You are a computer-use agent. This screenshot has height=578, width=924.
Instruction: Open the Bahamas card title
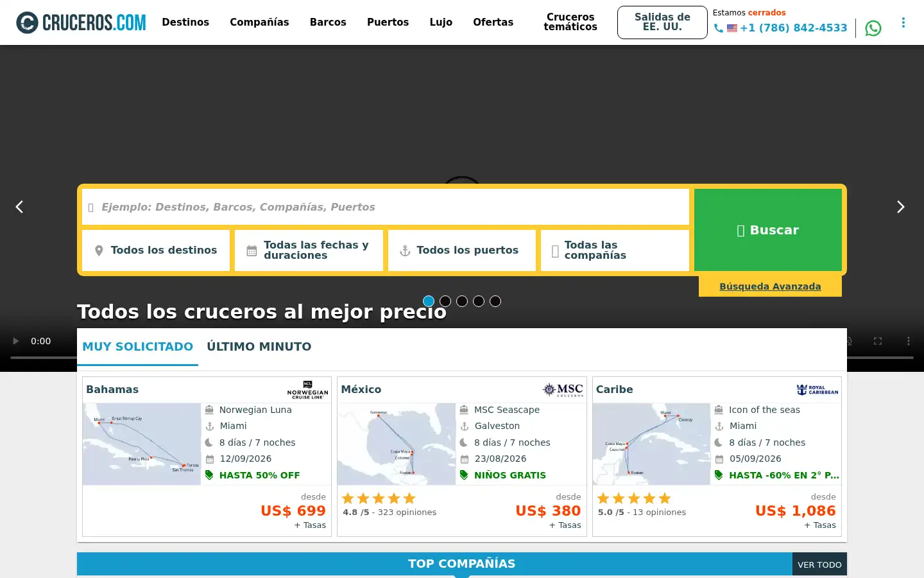pos(112,390)
